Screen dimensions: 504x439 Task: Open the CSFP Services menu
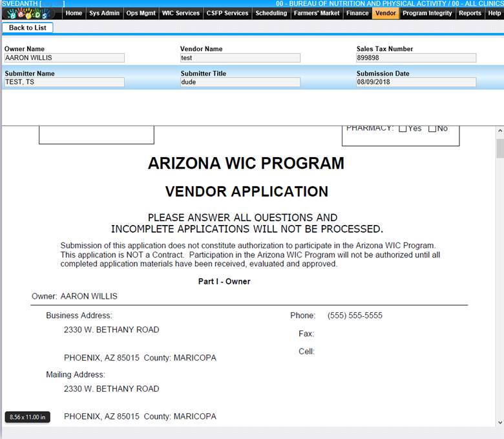227,13
